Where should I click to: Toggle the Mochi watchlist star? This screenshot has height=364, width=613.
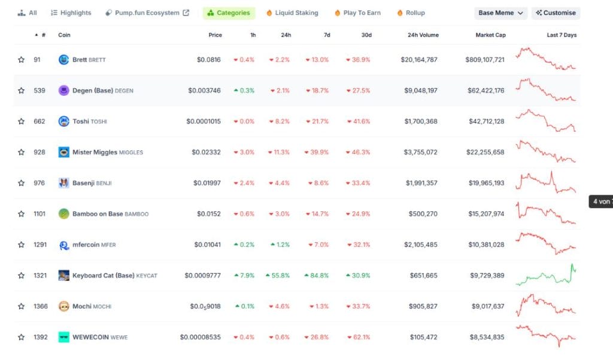click(21, 307)
